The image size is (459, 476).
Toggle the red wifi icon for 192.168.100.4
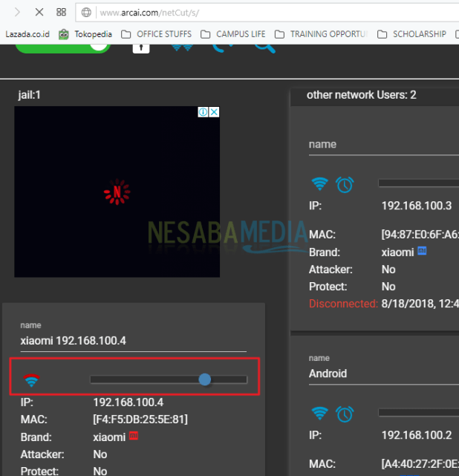[32, 380]
